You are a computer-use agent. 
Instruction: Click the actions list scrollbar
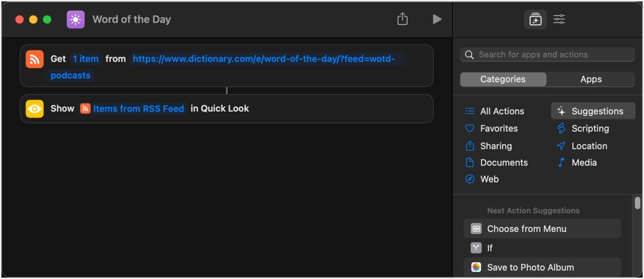(637, 203)
